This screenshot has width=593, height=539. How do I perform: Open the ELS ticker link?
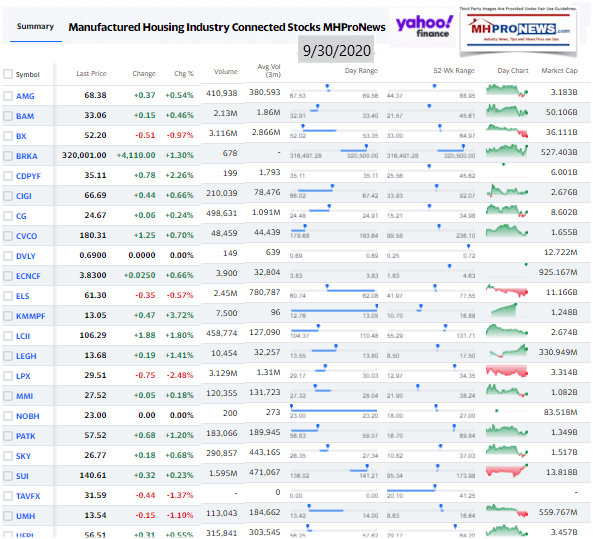coord(22,296)
